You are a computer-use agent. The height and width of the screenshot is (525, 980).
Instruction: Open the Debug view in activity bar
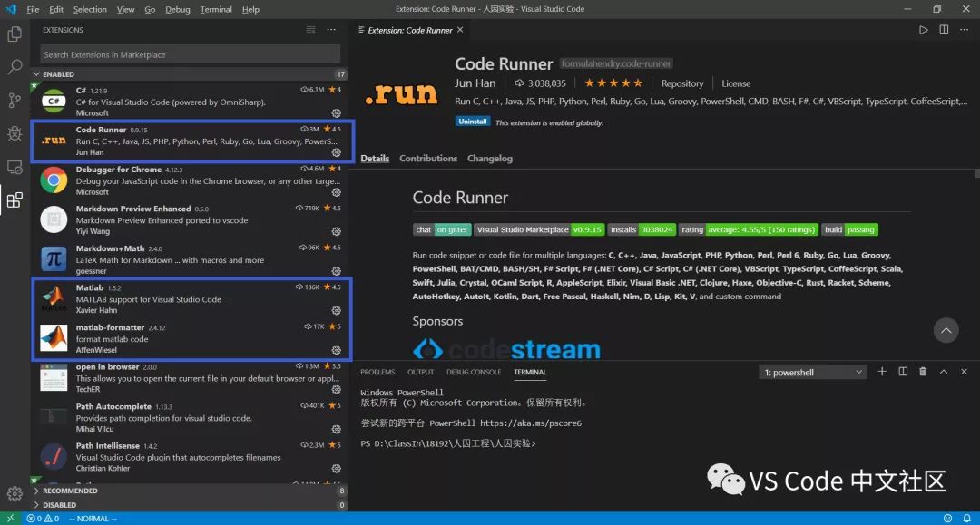[15, 133]
